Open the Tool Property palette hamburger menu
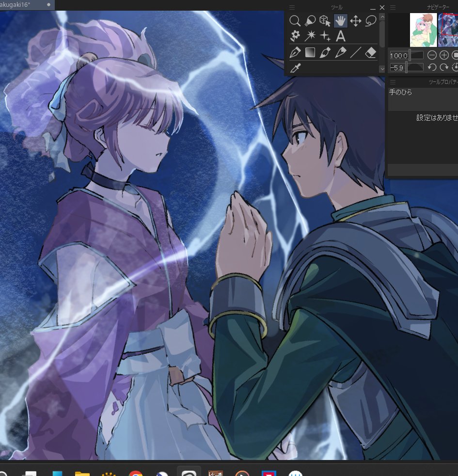The image size is (458, 476). click(x=393, y=82)
